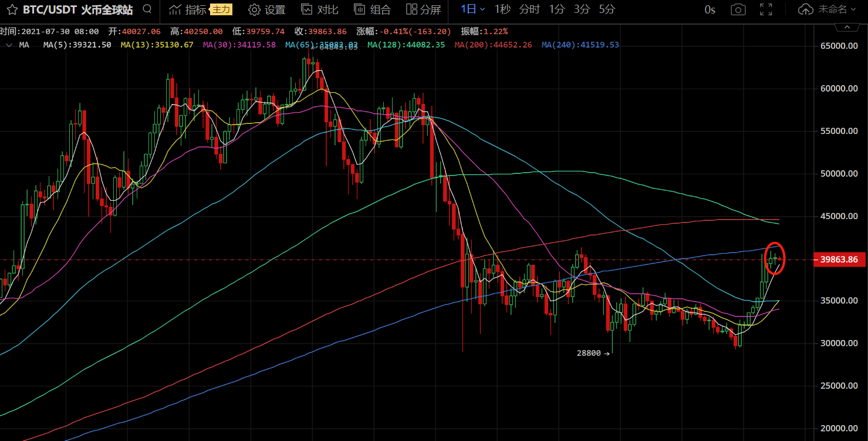
Task: Click the 低:39759.74 low value
Action: 258,31
